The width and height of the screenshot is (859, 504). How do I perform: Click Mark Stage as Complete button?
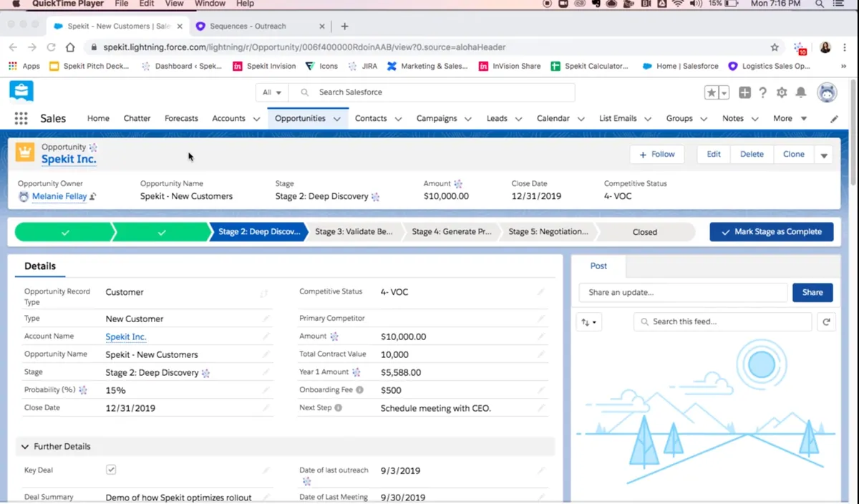click(772, 232)
